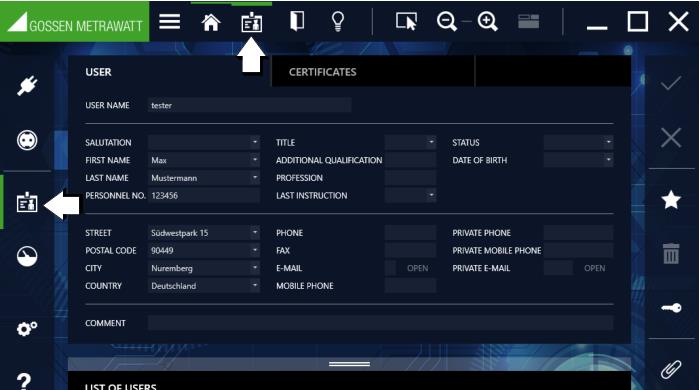
Task: Click the '90449' postal code value
Action: [x=162, y=251]
